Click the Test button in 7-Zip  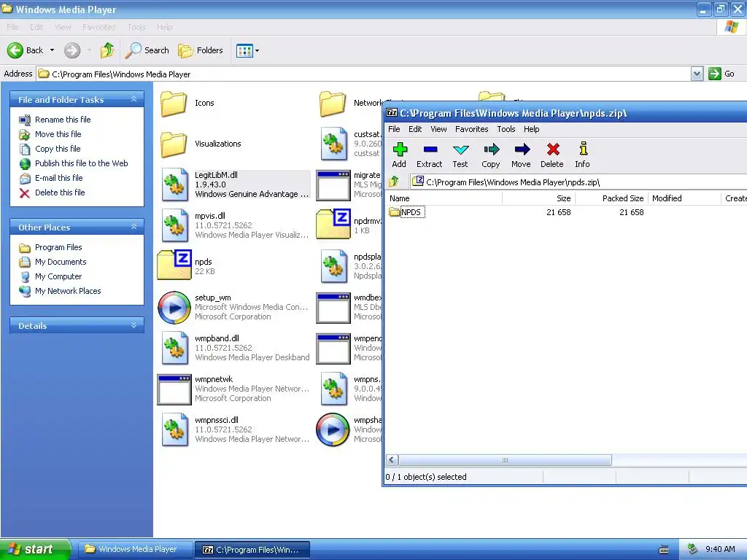[460, 155]
